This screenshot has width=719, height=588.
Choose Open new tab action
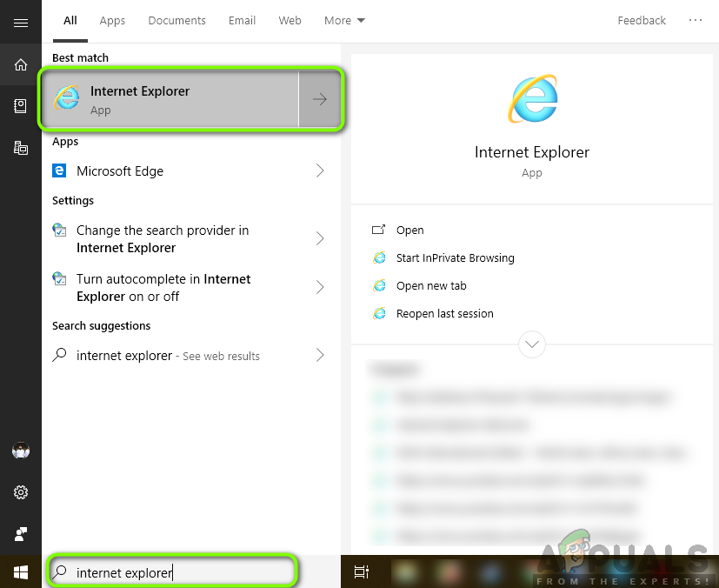pos(431,286)
